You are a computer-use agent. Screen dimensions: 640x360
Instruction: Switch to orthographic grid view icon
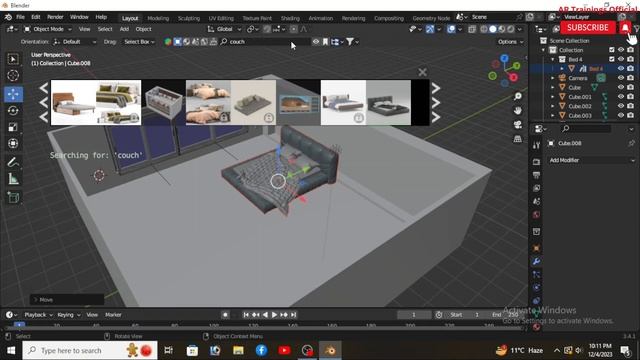(518, 139)
